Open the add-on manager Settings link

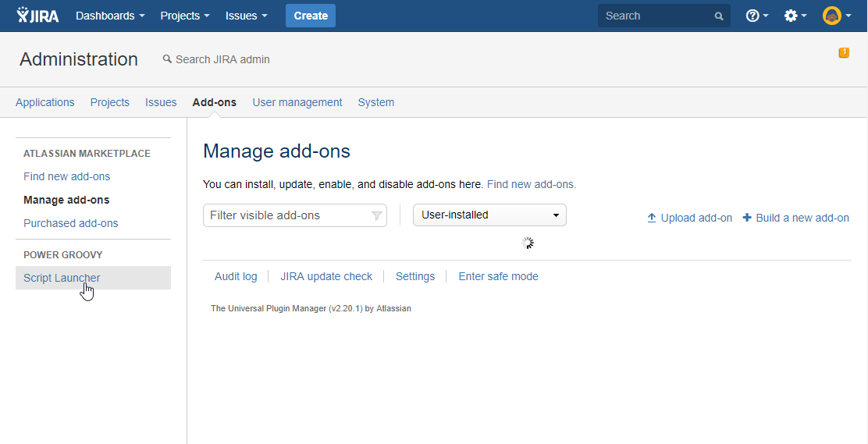[x=415, y=276]
